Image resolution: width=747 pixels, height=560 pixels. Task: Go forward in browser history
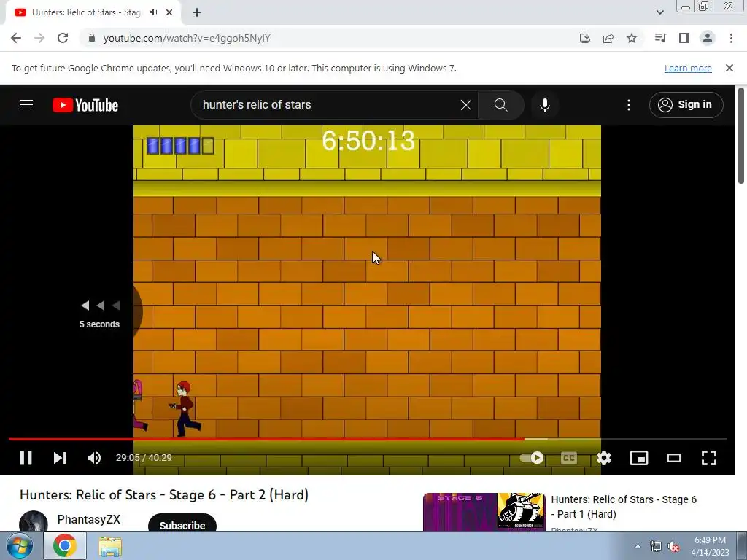click(39, 38)
